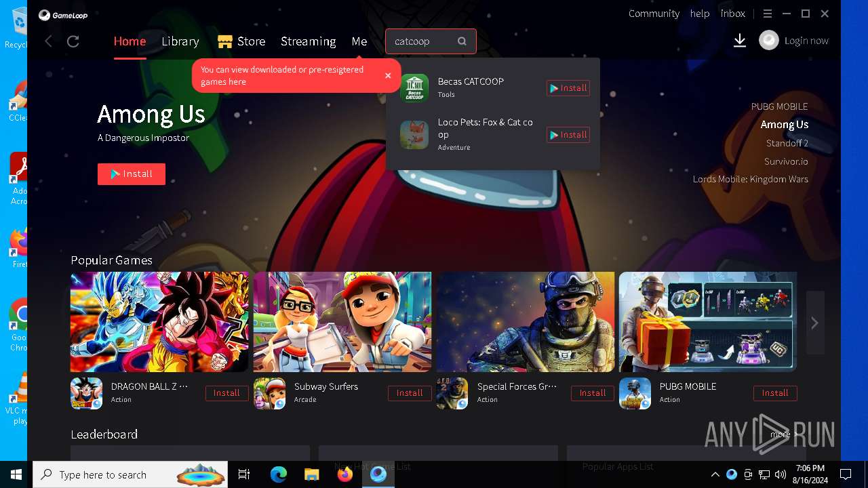Click the volume tray icon

click(x=780, y=474)
